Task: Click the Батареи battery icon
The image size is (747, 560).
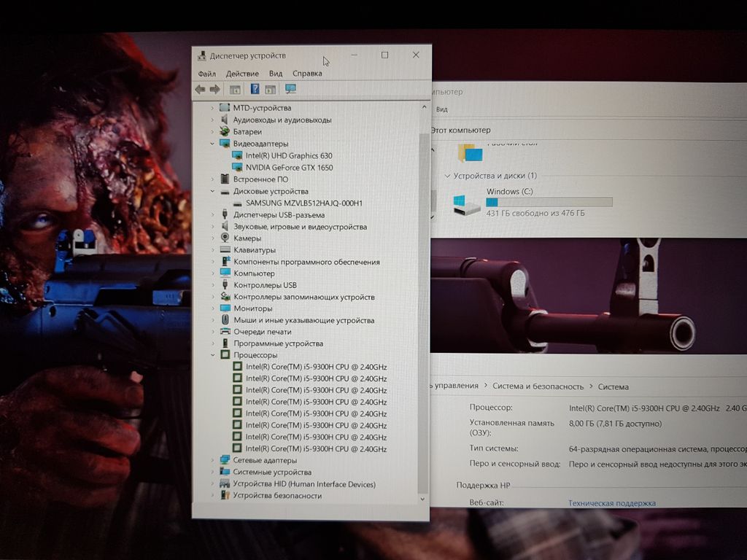Action: point(225,131)
